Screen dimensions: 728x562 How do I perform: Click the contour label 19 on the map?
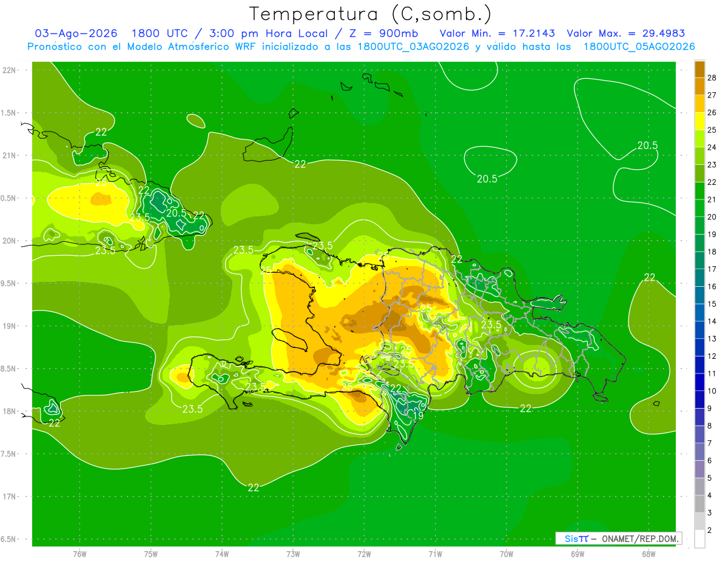pos(419,416)
